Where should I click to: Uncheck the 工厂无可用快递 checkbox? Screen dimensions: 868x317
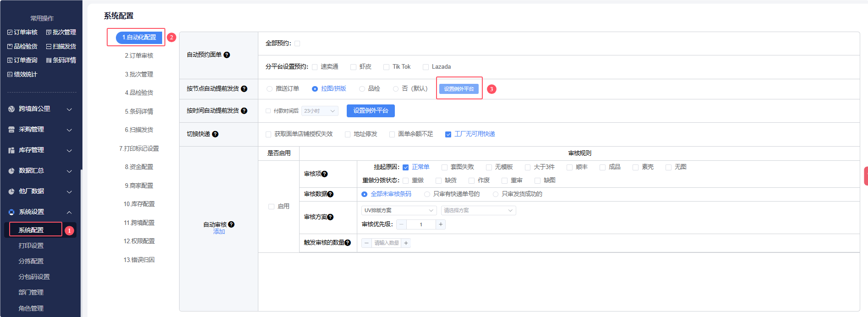(x=448, y=134)
